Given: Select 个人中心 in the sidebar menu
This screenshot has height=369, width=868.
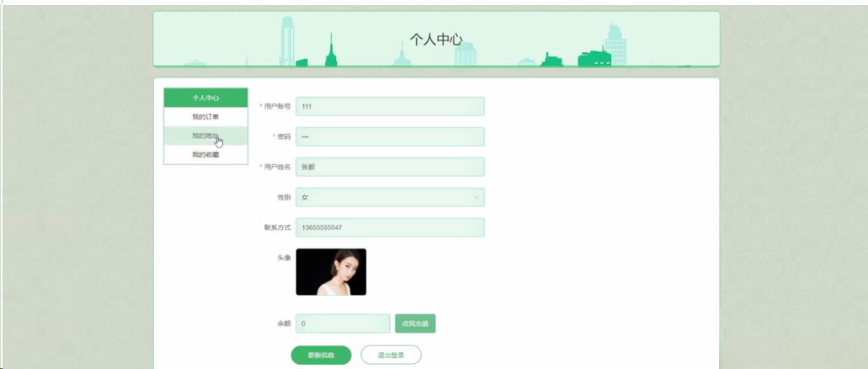Looking at the screenshot, I should click(206, 98).
